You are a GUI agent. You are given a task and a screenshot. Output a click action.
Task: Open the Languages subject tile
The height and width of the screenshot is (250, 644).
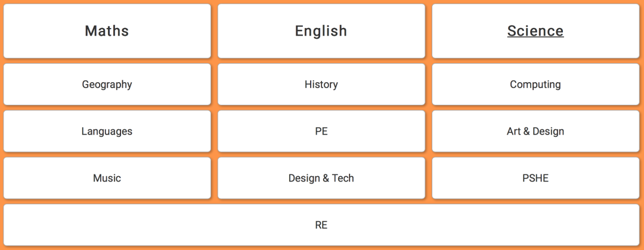tap(107, 131)
